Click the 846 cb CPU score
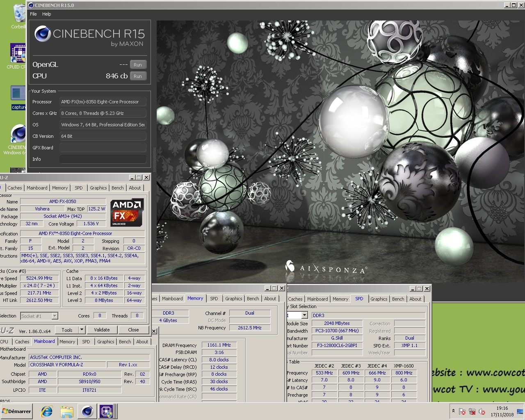 click(116, 76)
